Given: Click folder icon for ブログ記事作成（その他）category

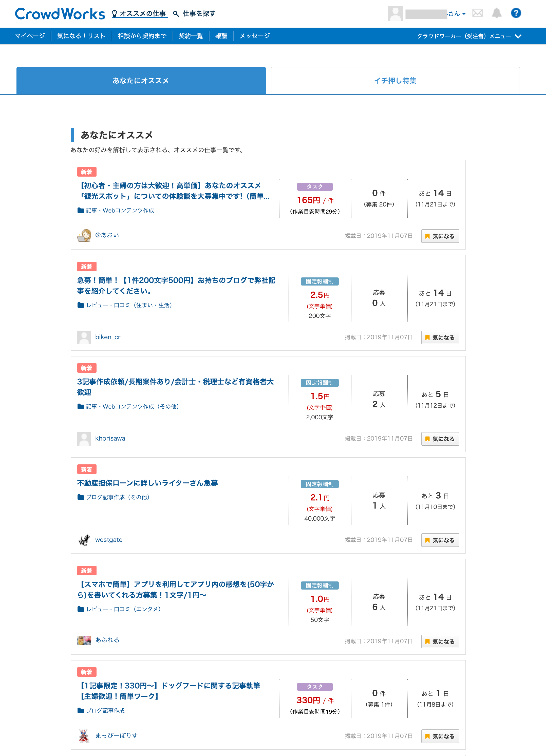Looking at the screenshot, I should (81, 497).
